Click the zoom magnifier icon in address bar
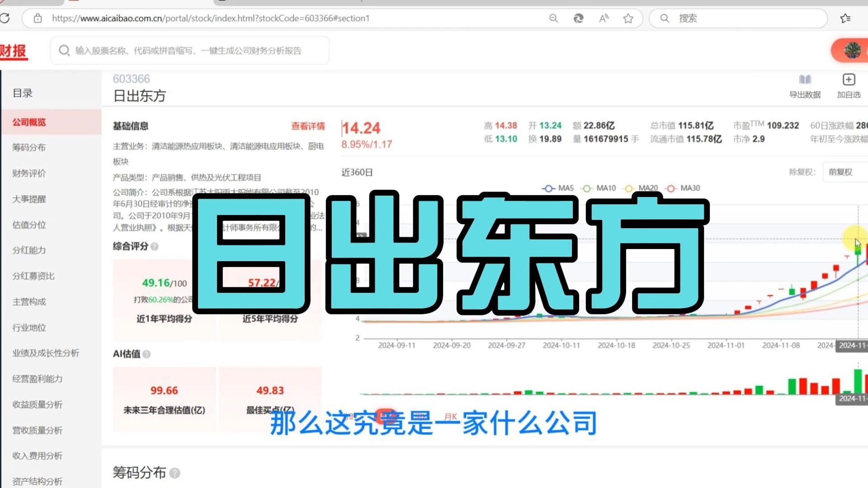Viewport: 868px width, 488px height. (x=553, y=18)
